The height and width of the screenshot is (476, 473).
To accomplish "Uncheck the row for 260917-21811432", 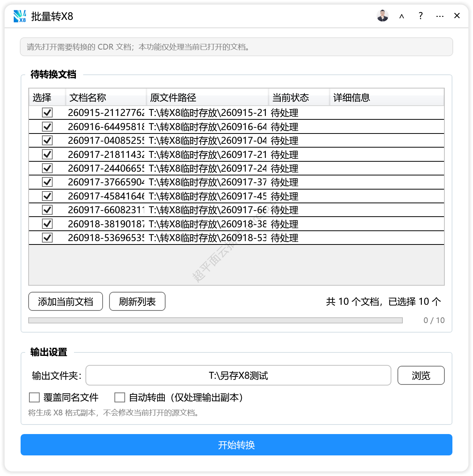I will point(47,154).
